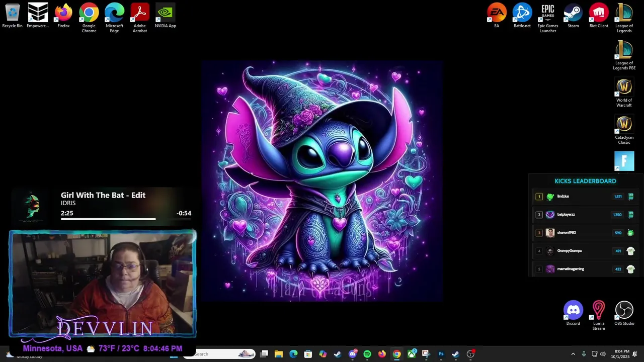Click sharron1982's profile picture
Viewport: 644px width, 362px height.
(x=550, y=233)
